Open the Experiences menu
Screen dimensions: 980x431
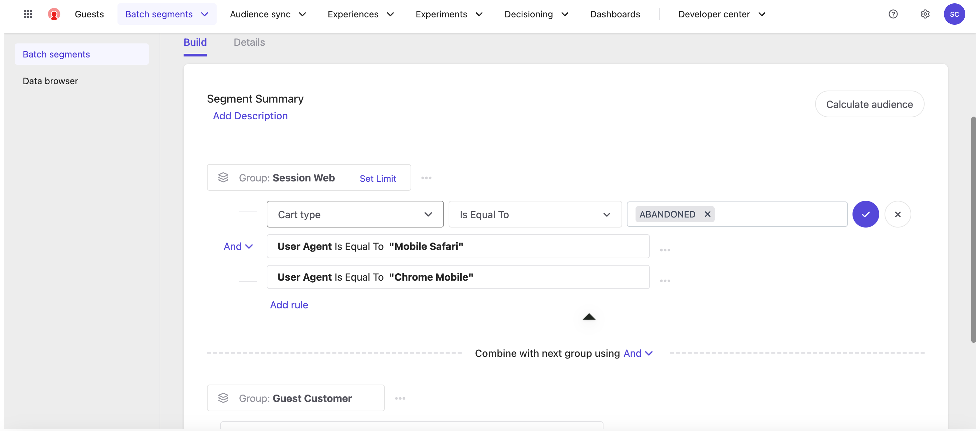click(x=360, y=14)
